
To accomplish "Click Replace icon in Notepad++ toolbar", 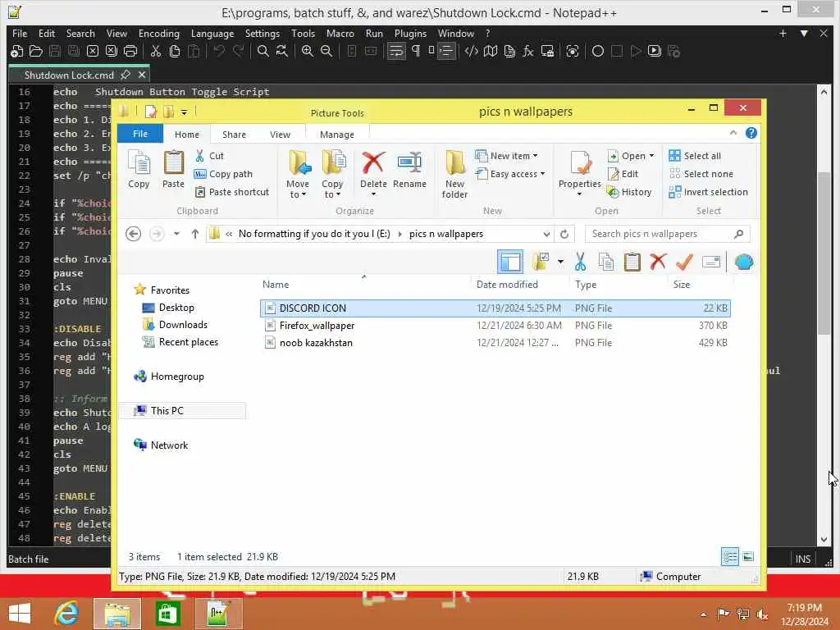I will pos(282,52).
